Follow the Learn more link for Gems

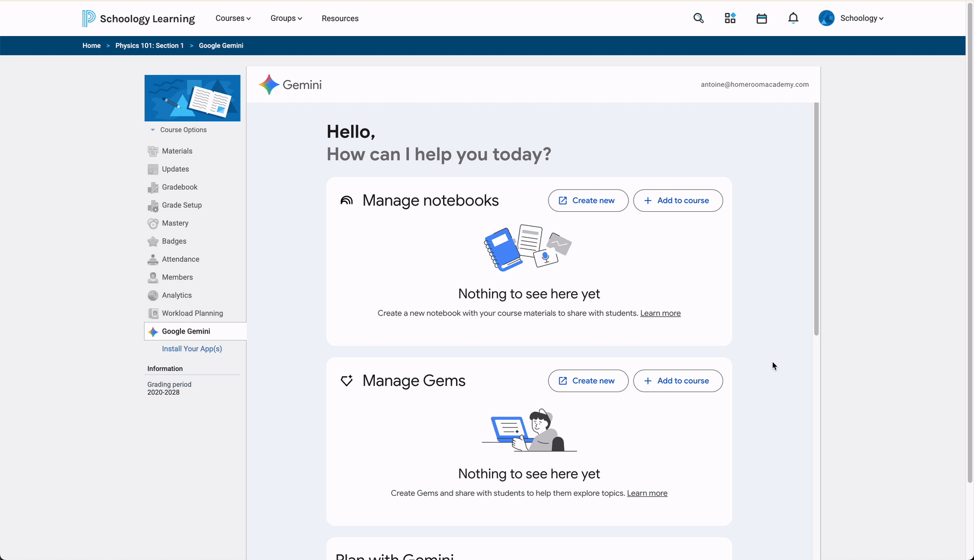(647, 494)
